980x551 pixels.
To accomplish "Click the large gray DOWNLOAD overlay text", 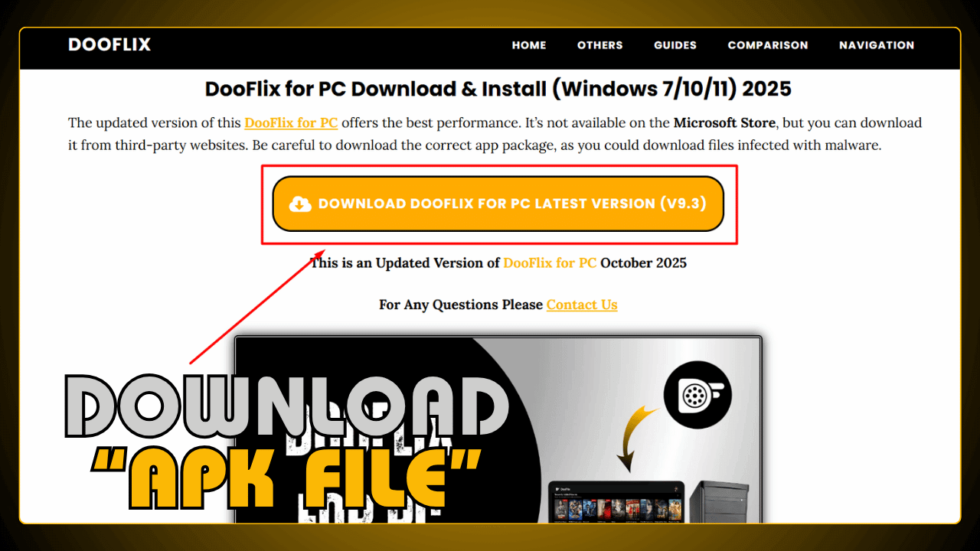I will 288,408.
